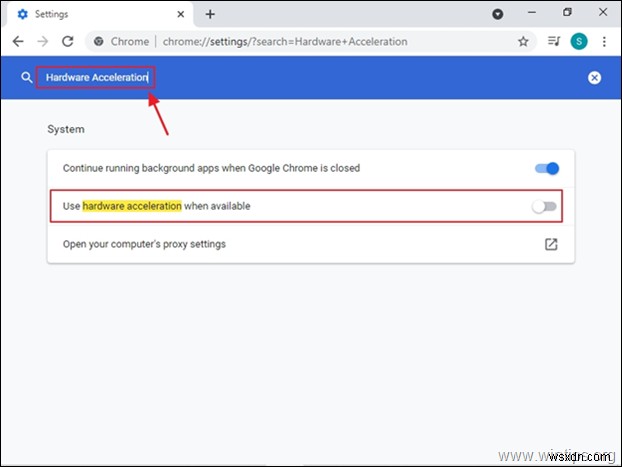Click the magnifier icon in settings search

click(x=26, y=77)
